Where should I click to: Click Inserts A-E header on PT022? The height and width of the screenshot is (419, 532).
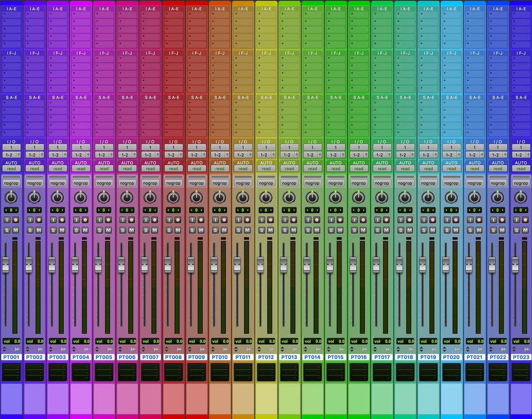[498, 9]
